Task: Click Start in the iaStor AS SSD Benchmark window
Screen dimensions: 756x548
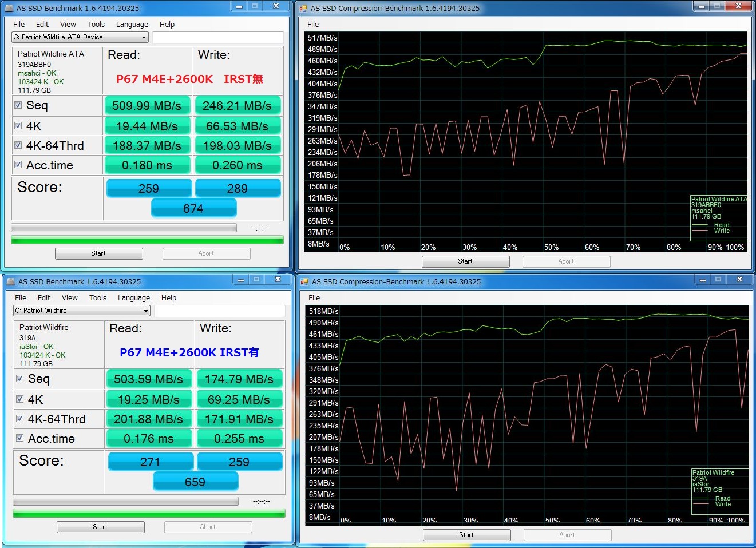Action: [101, 527]
